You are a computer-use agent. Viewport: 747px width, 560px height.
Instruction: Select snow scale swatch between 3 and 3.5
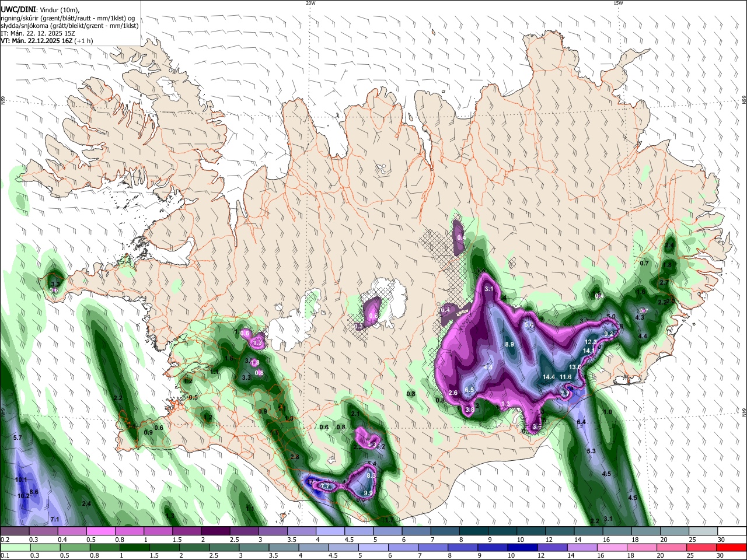click(x=273, y=531)
